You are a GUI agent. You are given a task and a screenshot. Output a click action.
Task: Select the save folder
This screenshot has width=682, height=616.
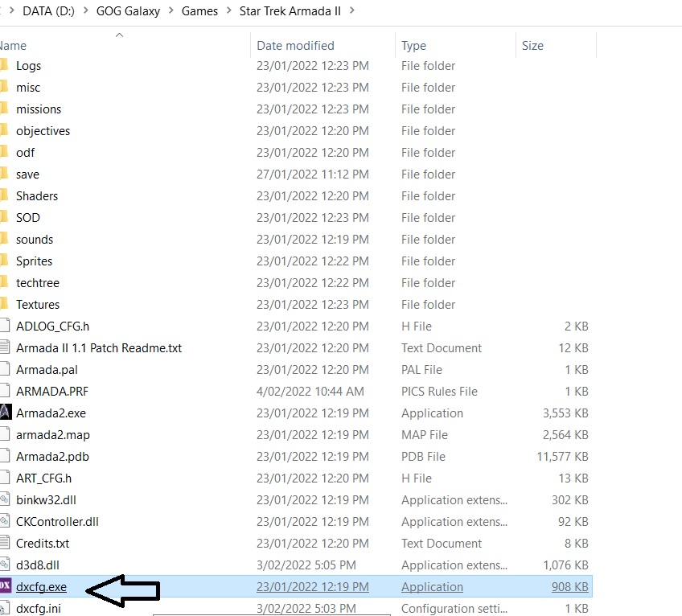point(28,175)
